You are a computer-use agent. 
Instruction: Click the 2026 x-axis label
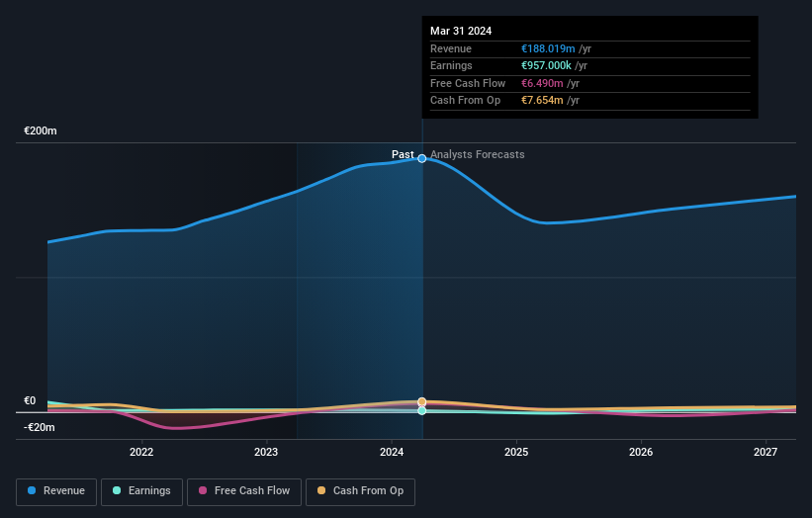click(x=641, y=452)
